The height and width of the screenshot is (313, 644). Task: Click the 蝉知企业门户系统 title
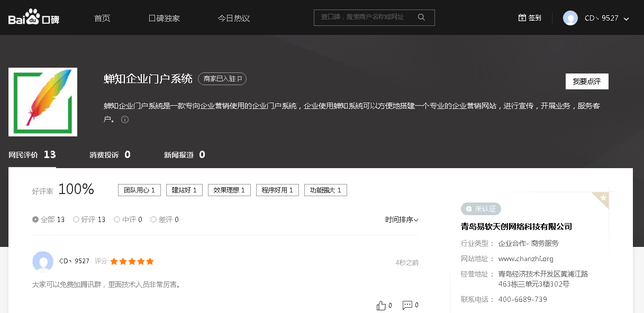(x=148, y=79)
